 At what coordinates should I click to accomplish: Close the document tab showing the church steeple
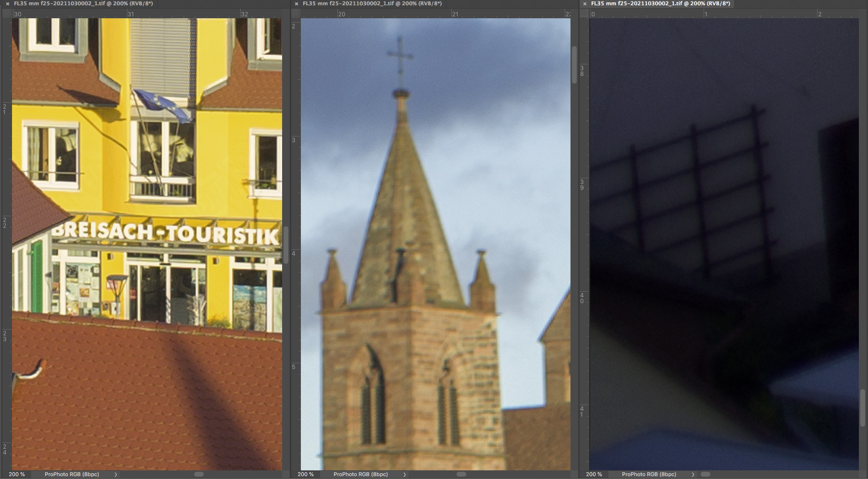click(x=297, y=4)
